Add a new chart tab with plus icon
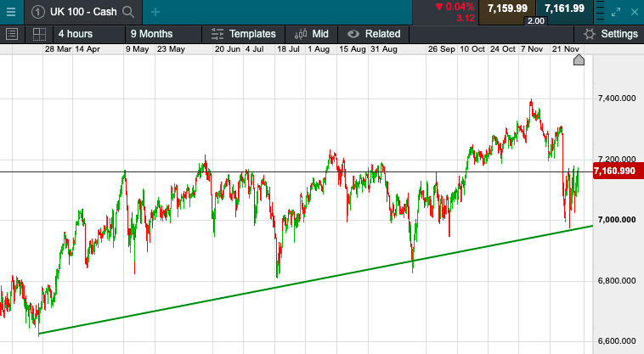644x354 pixels. click(x=155, y=11)
